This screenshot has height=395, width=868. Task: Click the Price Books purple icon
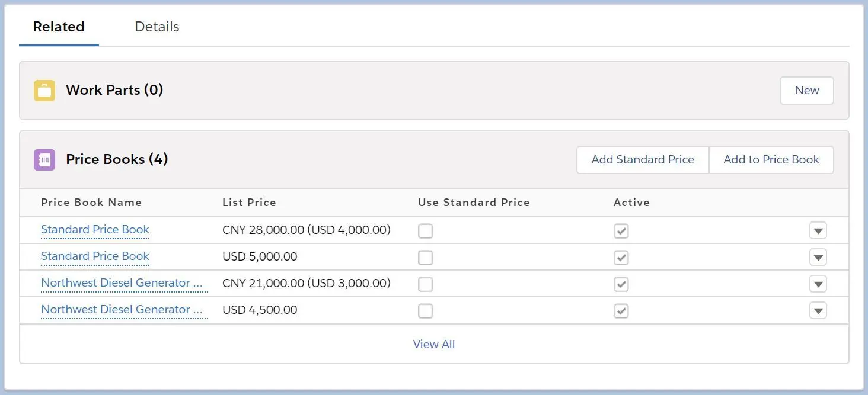click(x=44, y=160)
